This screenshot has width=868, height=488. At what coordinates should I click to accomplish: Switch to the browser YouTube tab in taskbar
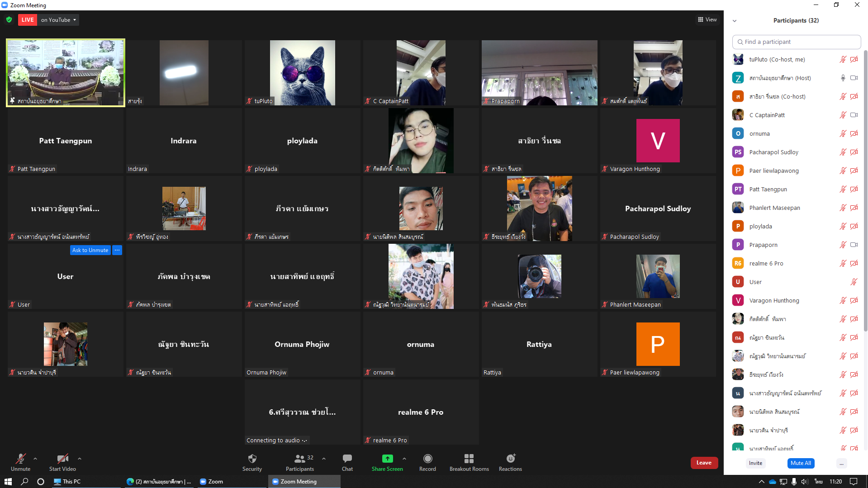159,482
